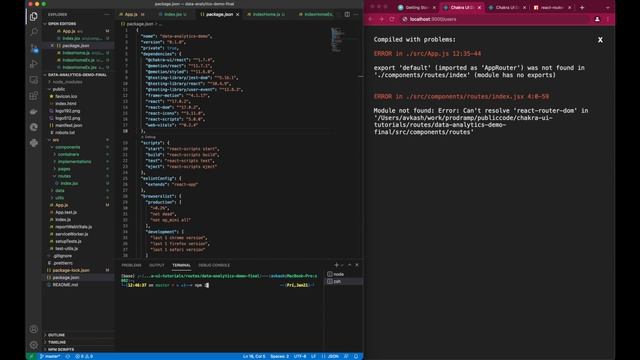The width and height of the screenshot is (640, 360).
Task: Open errors and warnings count in status bar
Action: tap(84, 356)
